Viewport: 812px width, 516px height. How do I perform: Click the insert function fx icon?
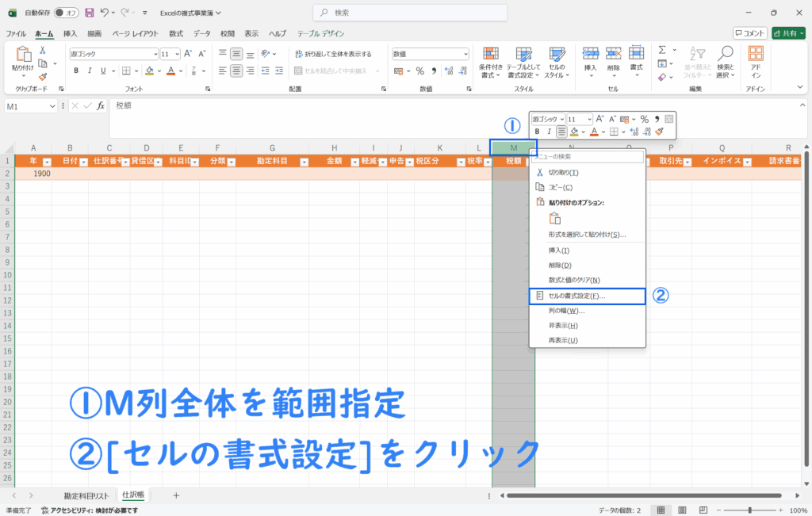[x=101, y=105]
